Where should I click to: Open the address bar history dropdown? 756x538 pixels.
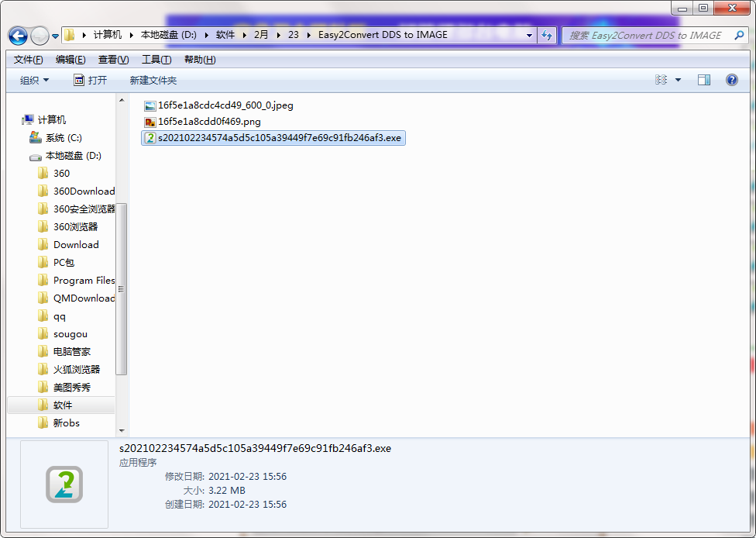click(x=529, y=35)
